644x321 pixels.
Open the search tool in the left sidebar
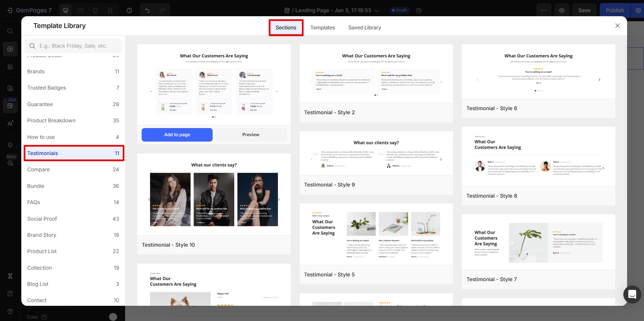click(x=10, y=31)
